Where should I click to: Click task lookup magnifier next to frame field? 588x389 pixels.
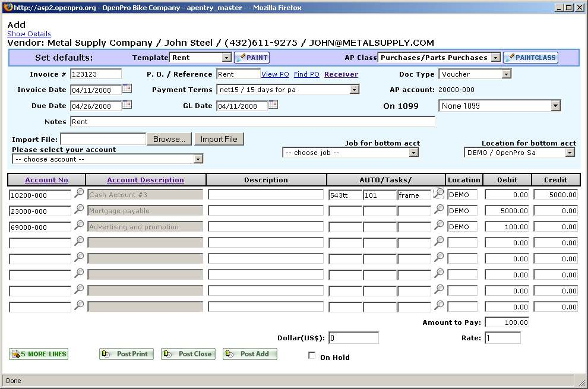439,193
